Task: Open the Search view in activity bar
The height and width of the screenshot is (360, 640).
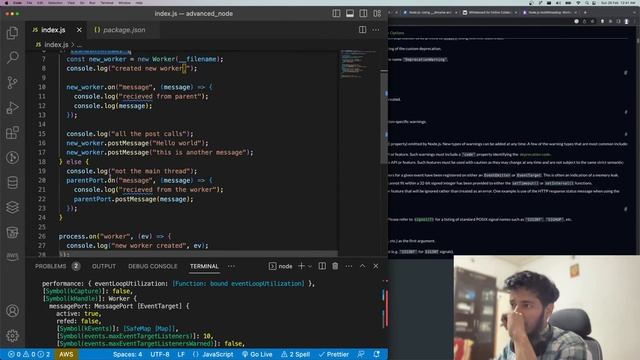Action: (x=12, y=58)
